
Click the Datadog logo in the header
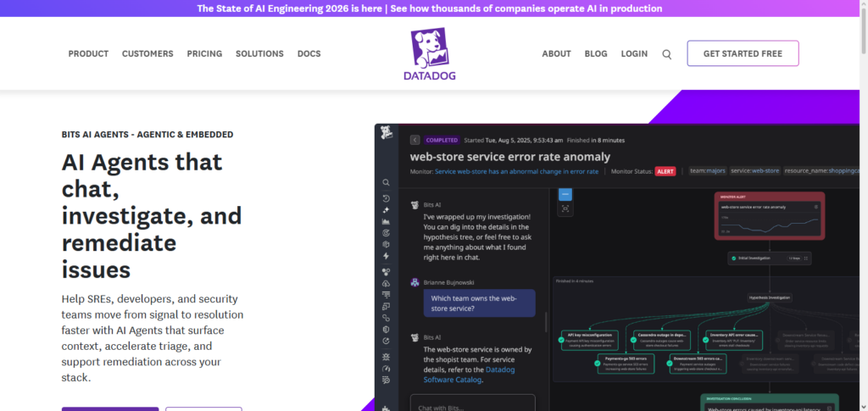point(430,54)
